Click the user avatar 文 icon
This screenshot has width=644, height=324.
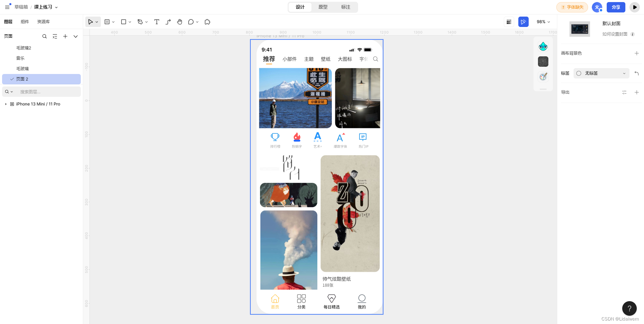click(597, 7)
